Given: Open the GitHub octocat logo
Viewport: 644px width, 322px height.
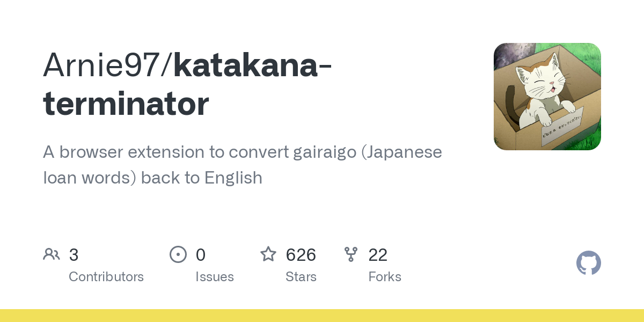Looking at the screenshot, I should coord(589,264).
